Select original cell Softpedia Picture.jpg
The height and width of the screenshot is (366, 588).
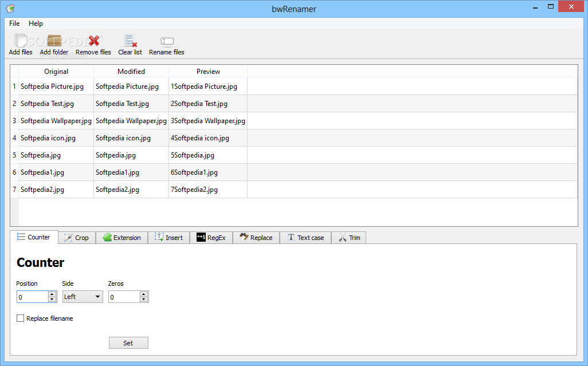click(x=56, y=86)
